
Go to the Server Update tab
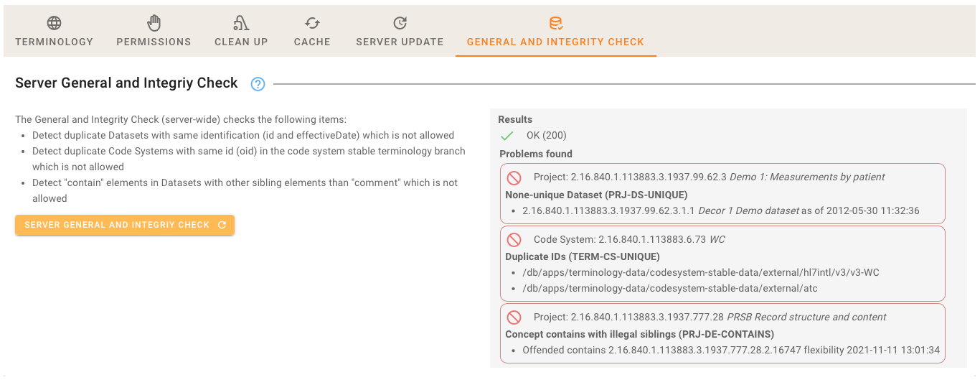click(400, 42)
